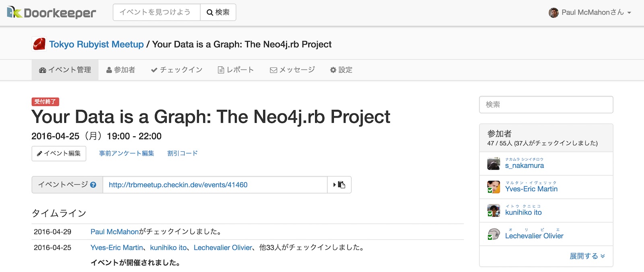
Task: Open Lechevalier Olivier in participants list
Action: (534, 236)
